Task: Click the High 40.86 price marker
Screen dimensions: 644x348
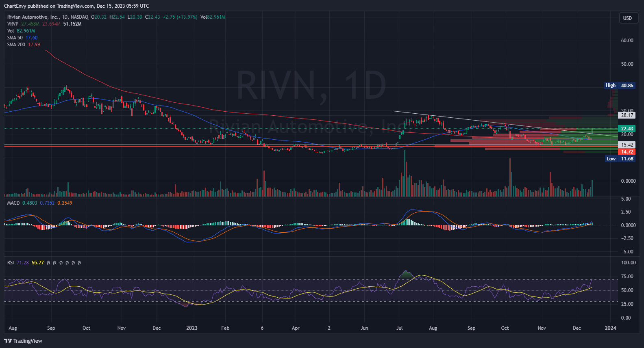Action: 620,86
